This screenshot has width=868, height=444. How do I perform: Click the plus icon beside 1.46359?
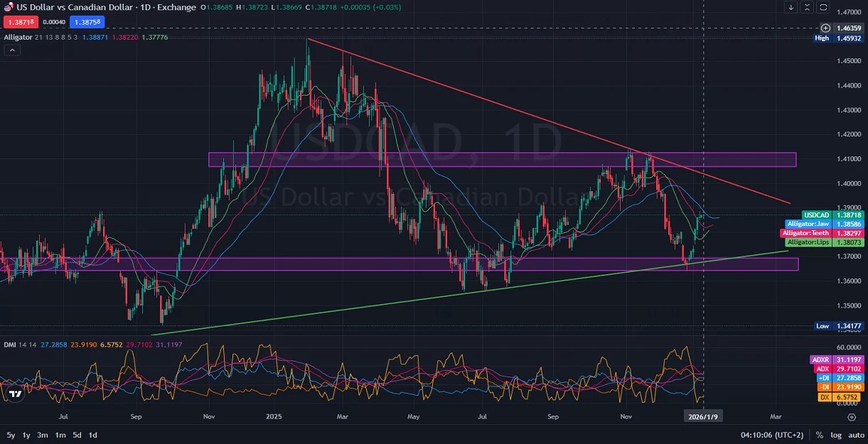[825, 28]
